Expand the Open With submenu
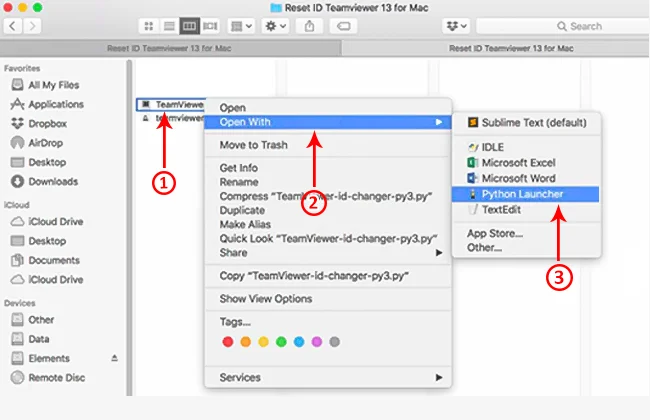This screenshot has height=420, width=650. pyautogui.click(x=327, y=122)
